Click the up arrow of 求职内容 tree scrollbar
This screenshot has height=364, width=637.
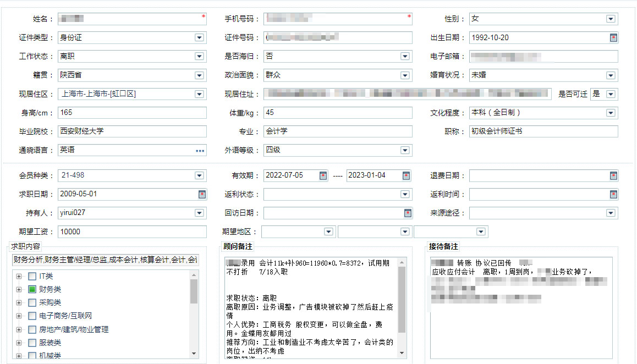pyautogui.click(x=194, y=275)
